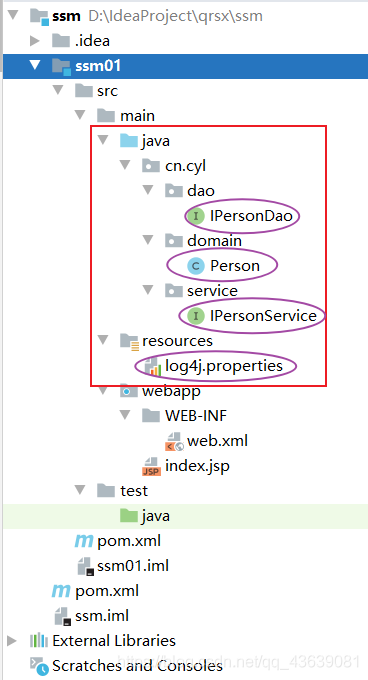Select the .idea label
Viewport: 368px width, 680px height.
[x=92, y=41]
